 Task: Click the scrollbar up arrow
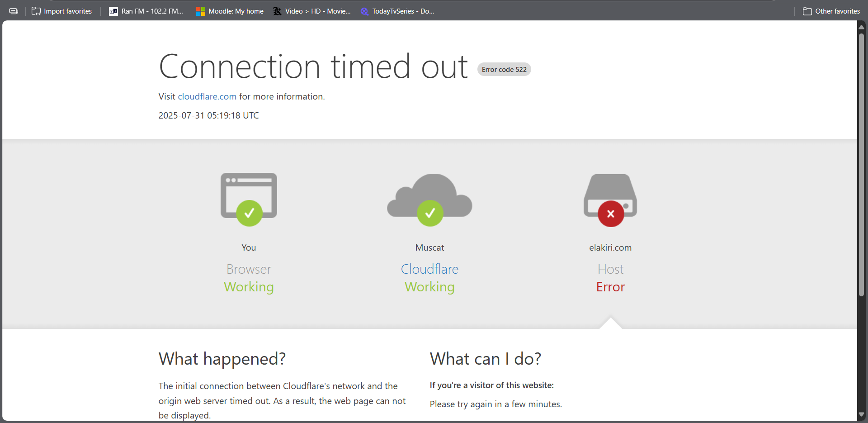pyautogui.click(x=862, y=27)
